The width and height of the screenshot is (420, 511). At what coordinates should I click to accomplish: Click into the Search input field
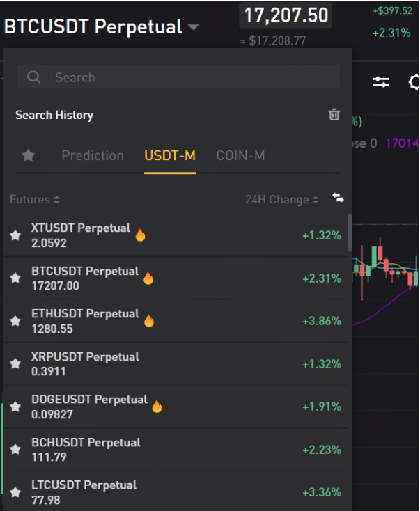[x=188, y=77]
